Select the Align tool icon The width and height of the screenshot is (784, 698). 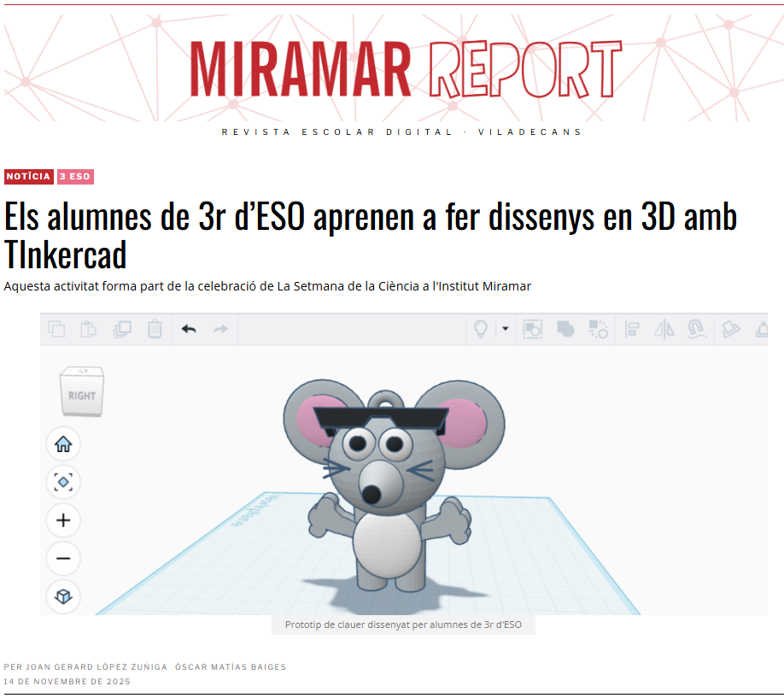633,329
